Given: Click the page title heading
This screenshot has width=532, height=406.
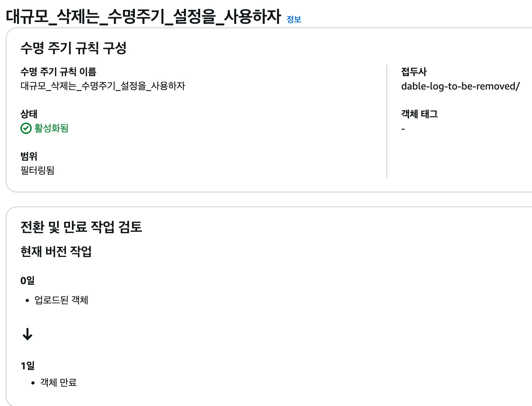Looking at the screenshot, I should [x=143, y=17].
